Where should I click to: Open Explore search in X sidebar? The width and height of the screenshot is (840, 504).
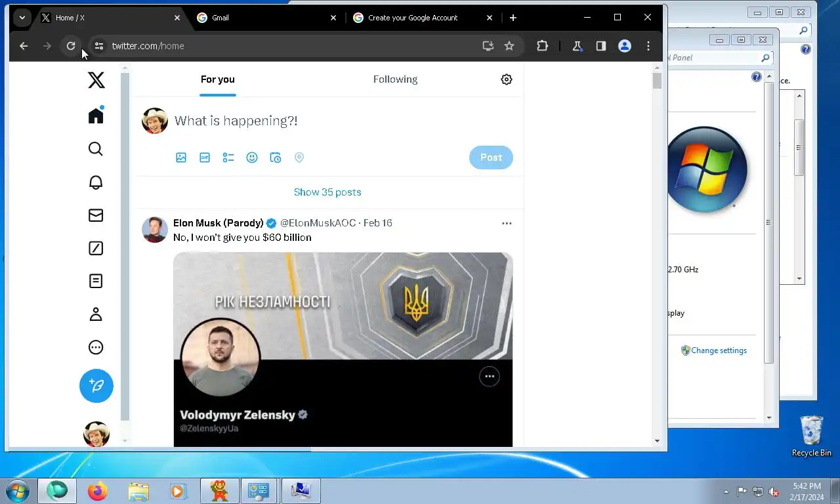(x=96, y=149)
